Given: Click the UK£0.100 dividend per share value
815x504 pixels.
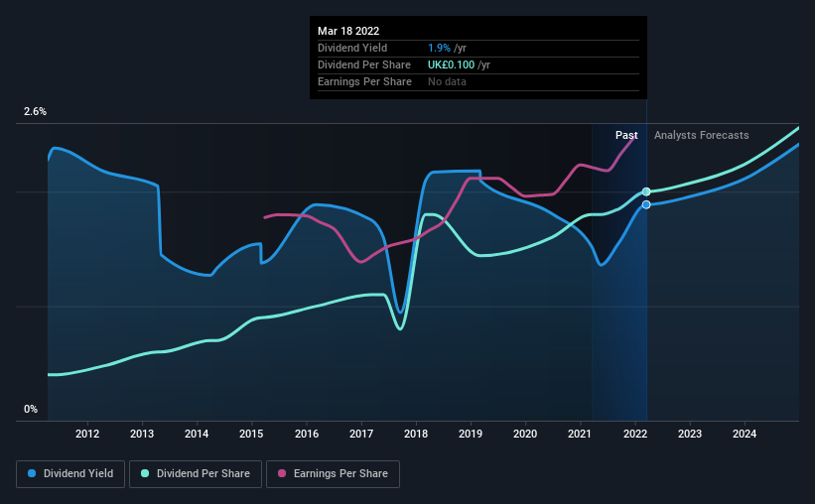Looking at the screenshot, I should coord(451,64).
